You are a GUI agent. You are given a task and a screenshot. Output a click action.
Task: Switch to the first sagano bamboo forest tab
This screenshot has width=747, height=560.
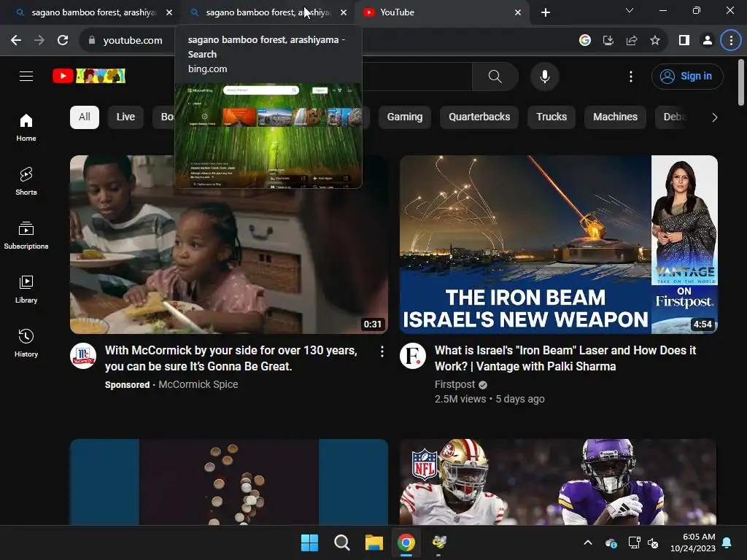point(89,12)
